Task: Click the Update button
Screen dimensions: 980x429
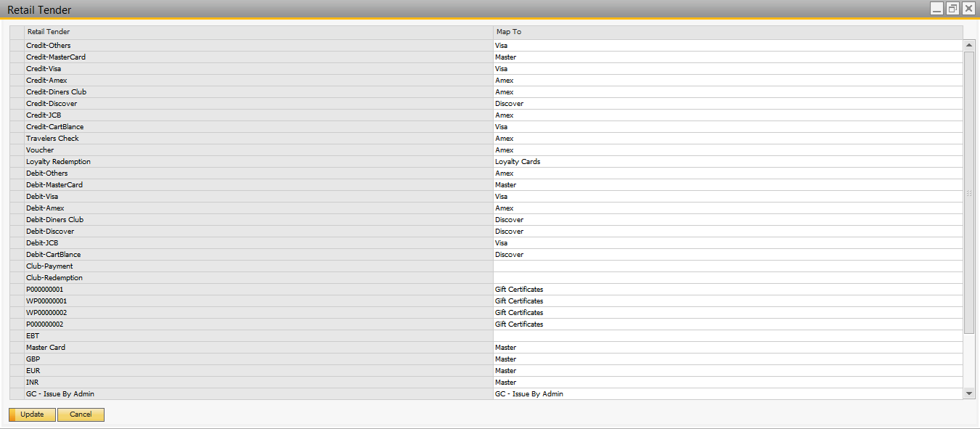Action: [32, 414]
